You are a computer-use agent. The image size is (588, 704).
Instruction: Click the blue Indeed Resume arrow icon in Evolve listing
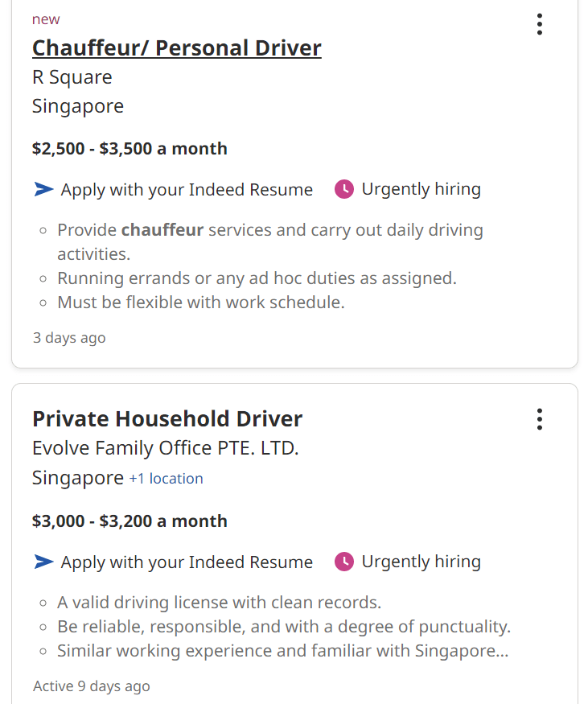pos(43,562)
